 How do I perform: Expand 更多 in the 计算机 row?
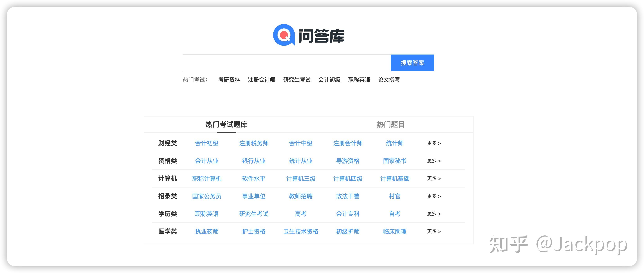[434, 178]
